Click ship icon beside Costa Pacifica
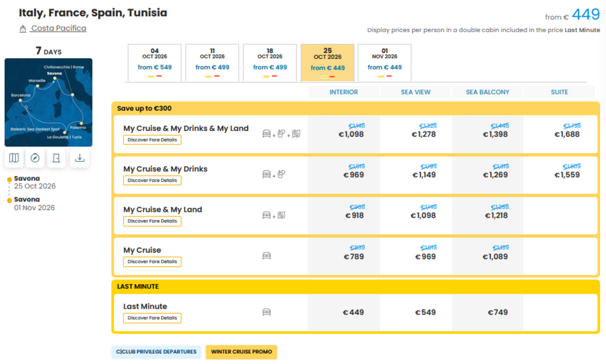This screenshot has width=606, height=364. tap(23, 29)
